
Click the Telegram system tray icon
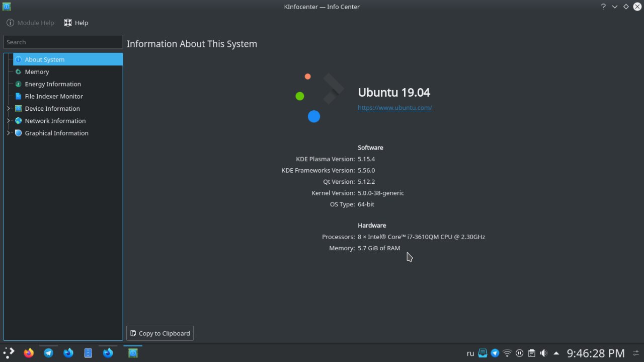pyautogui.click(x=495, y=353)
